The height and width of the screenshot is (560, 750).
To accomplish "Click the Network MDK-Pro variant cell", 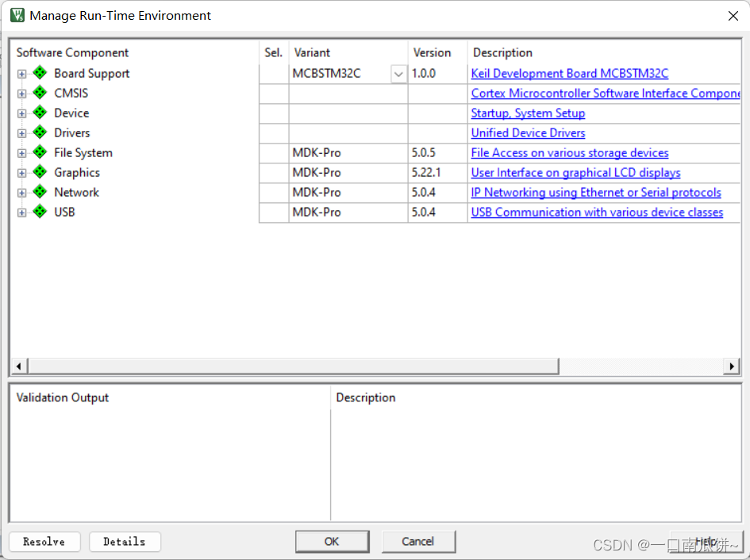I will pos(348,193).
